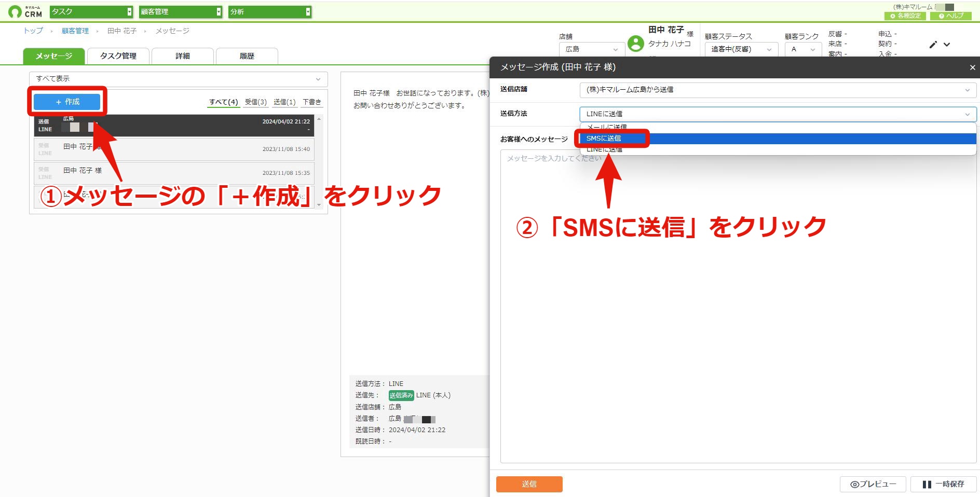The height and width of the screenshot is (497, 980).
Task: Click into the message text area
Action: coord(738,306)
